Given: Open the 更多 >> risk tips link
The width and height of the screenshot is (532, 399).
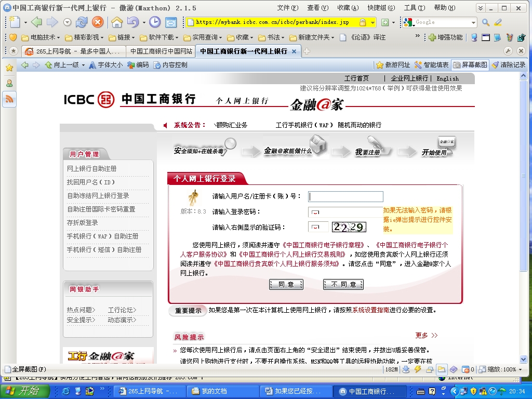Looking at the screenshot, I should [426, 335].
